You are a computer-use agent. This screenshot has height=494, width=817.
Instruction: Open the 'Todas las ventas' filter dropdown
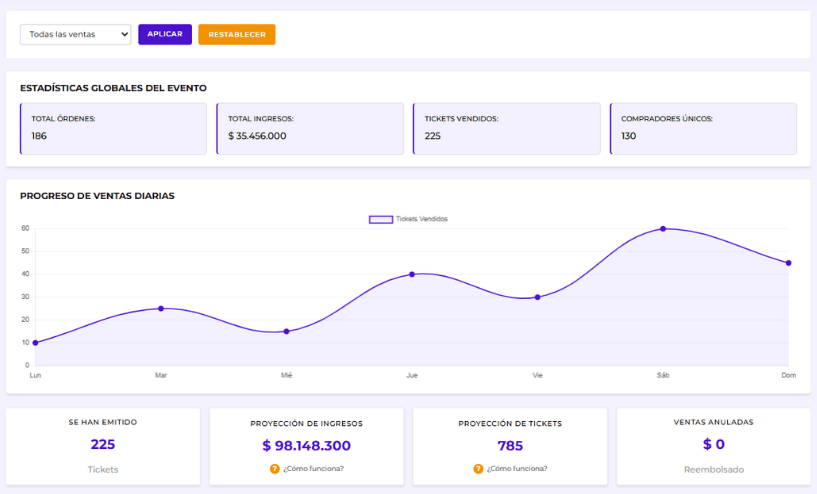75,34
